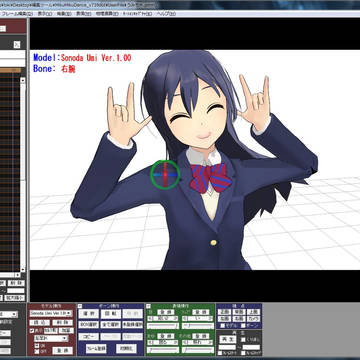Click the 回転 bone rotate button
Screen dimensions: 360x360
tap(111, 314)
